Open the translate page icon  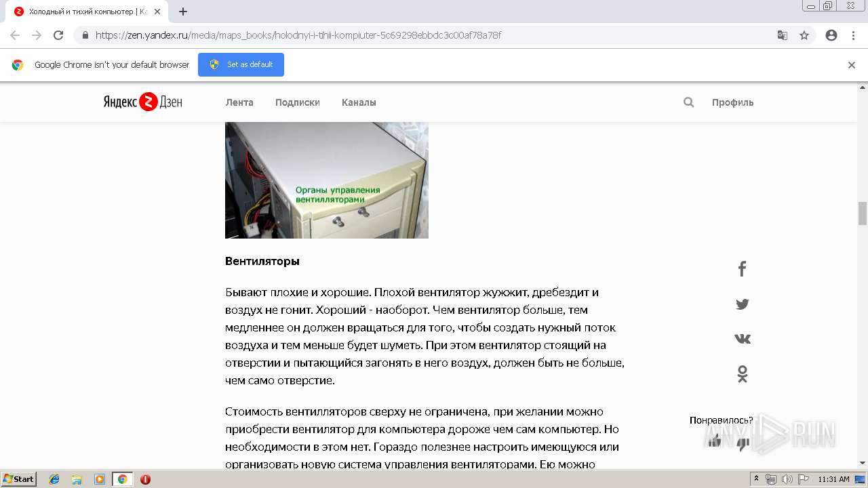click(x=782, y=35)
